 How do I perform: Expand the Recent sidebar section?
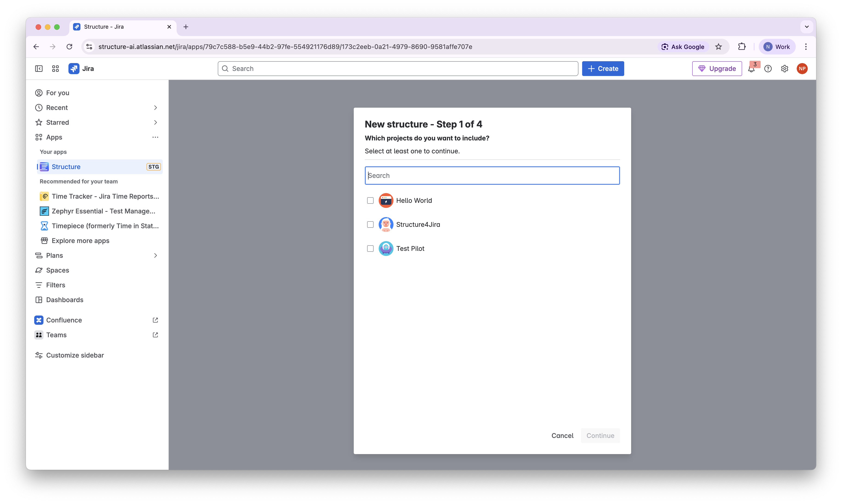click(155, 108)
